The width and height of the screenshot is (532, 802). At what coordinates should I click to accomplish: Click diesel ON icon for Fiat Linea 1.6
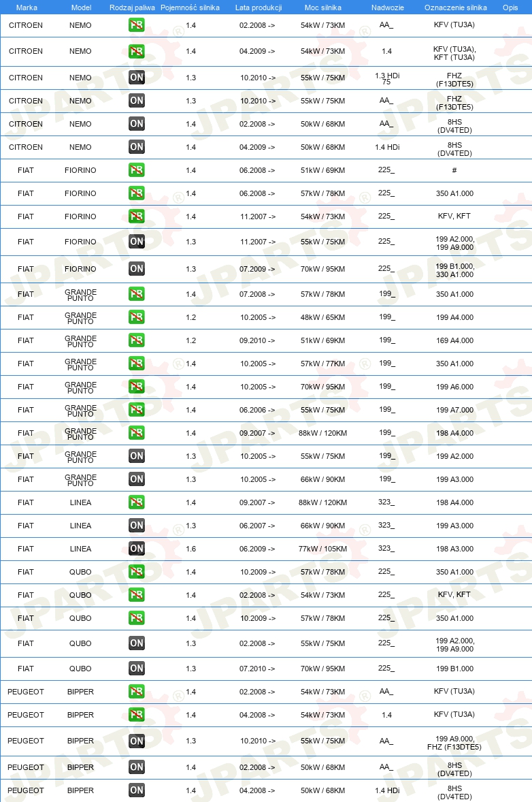pos(137,548)
